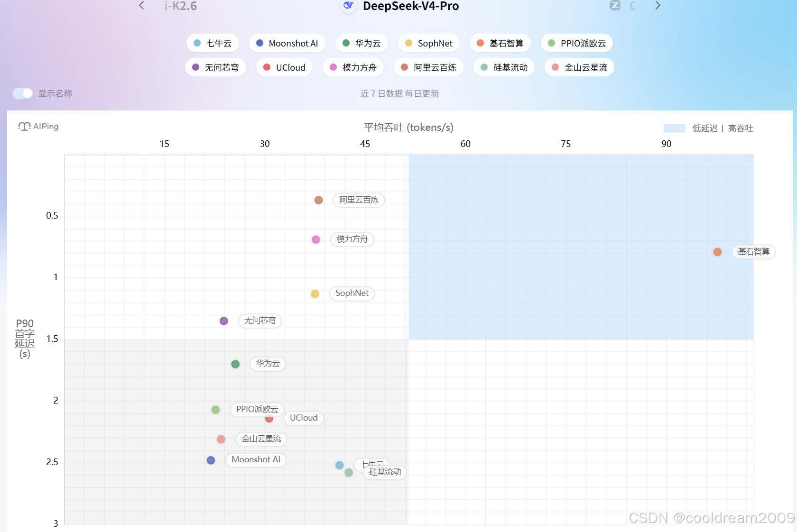
Task: Click the PPIO派欧云 name label on the chart
Action: coord(257,409)
